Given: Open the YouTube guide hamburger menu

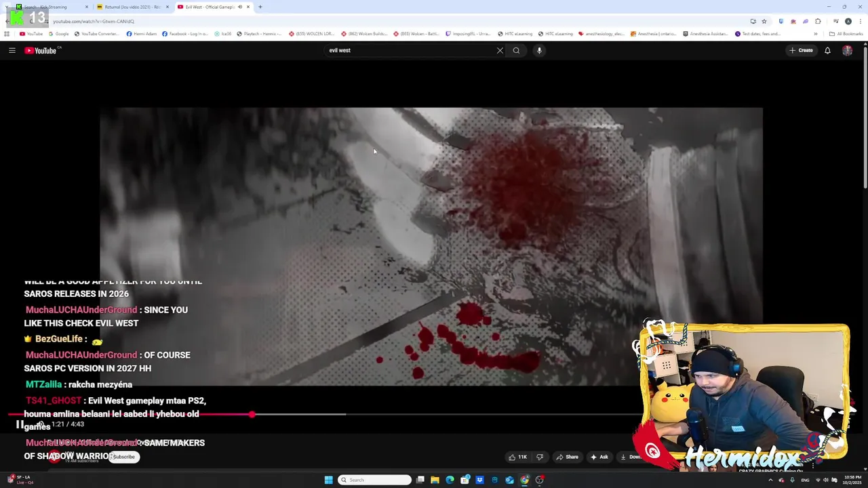Looking at the screenshot, I should [12, 50].
